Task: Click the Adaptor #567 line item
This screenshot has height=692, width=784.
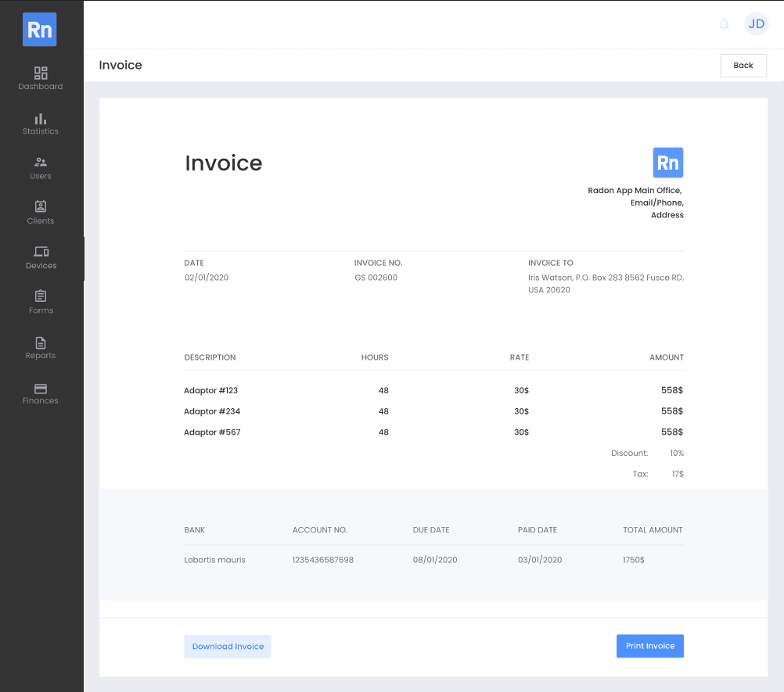Action: 212,432
